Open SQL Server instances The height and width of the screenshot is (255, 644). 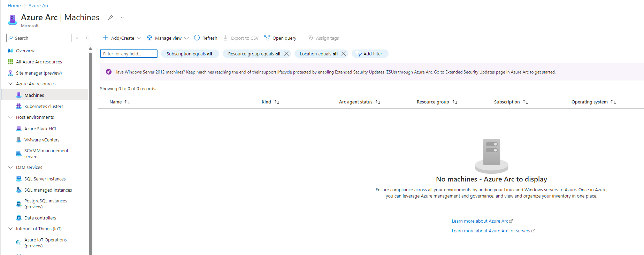click(x=45, y=179)
